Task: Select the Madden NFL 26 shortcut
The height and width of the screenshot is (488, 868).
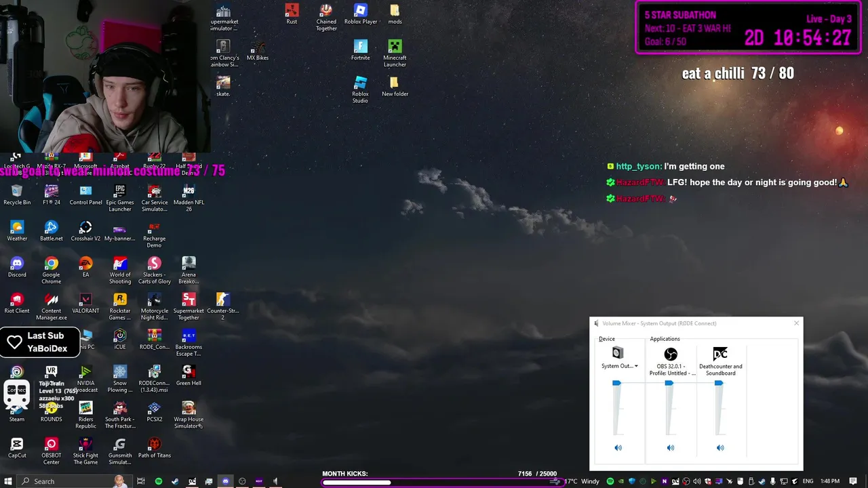Action: (189, 197)
